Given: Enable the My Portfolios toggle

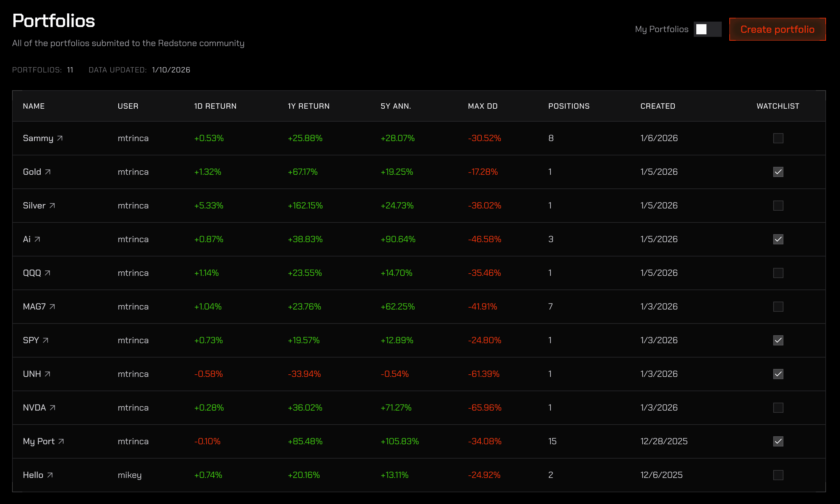Looking at the screenshot, I should pos(707,29).
